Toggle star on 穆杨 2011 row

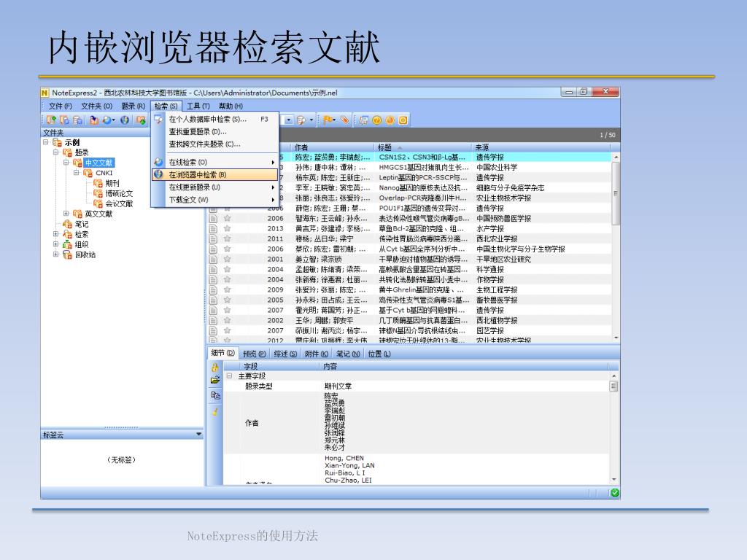(x=228, y=238)
